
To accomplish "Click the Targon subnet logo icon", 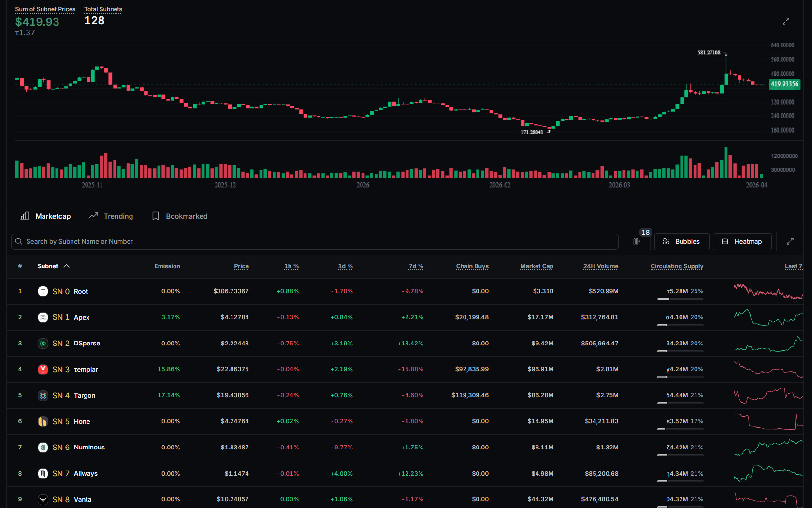I will point(43,395).
